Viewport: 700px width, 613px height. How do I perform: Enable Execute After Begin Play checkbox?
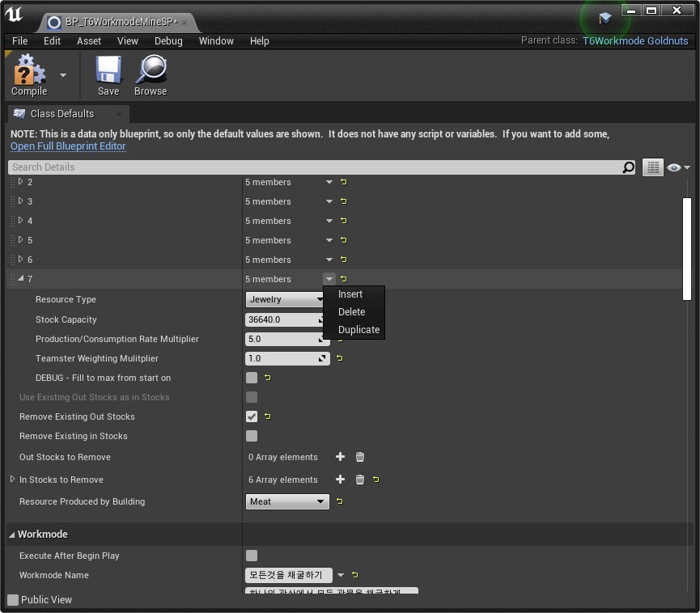pyautogui.click(x=252, y=556)
